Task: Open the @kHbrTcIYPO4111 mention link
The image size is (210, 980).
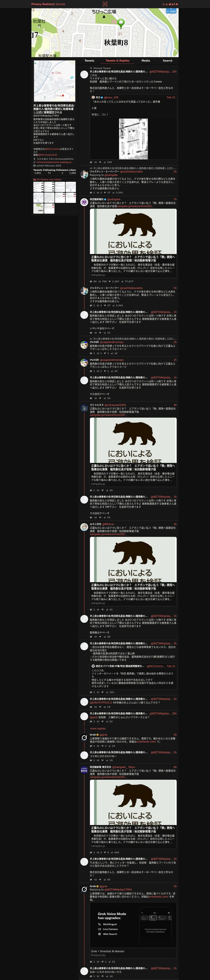Action: [101, 702]
